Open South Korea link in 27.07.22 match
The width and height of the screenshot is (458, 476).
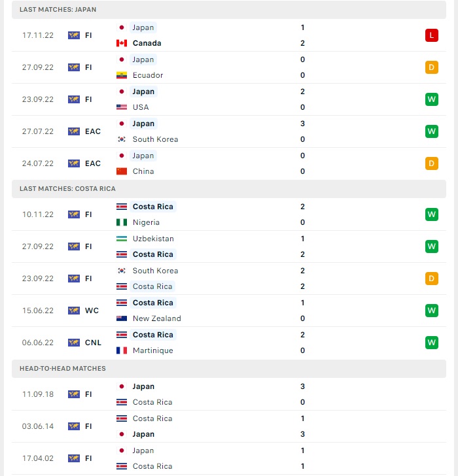click(155, 139)
